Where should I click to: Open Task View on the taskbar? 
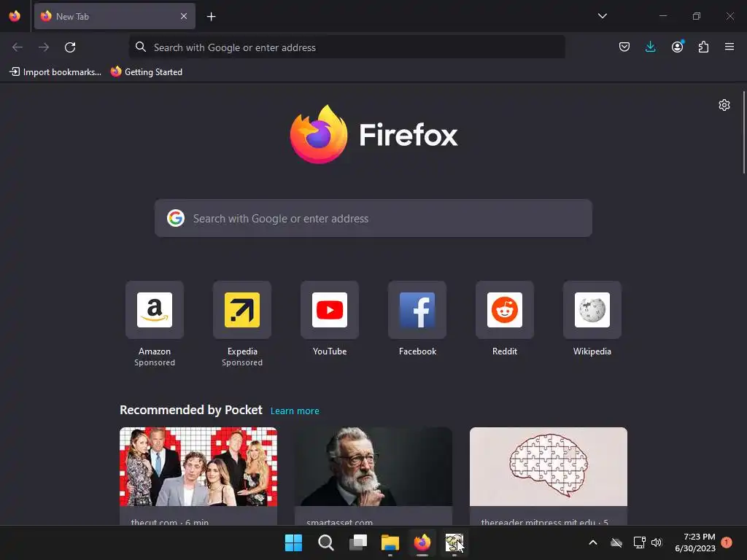pyautogui.click(x=358, y=542)
